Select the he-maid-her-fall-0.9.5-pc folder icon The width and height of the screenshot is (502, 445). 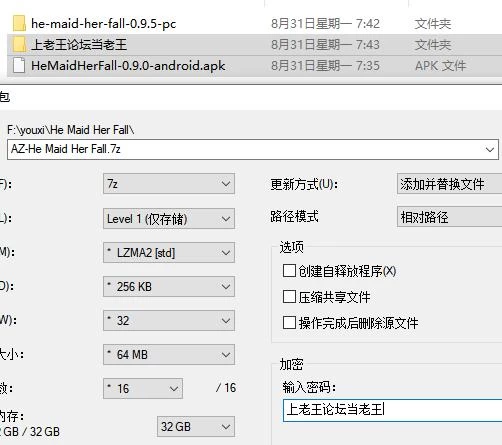click(19, 24)
